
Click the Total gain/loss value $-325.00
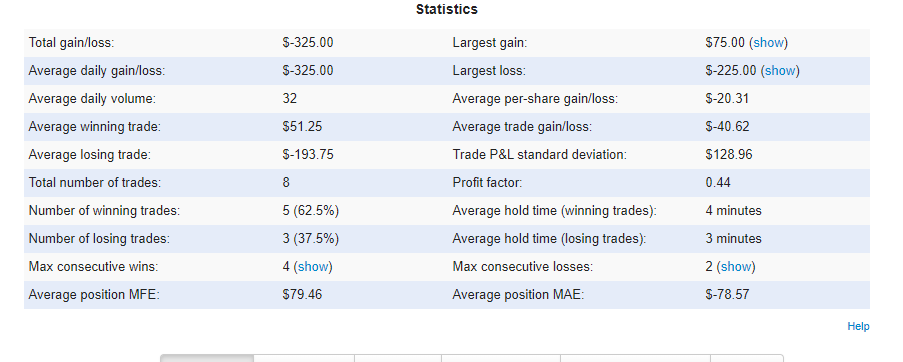click(x=308, y=43)
